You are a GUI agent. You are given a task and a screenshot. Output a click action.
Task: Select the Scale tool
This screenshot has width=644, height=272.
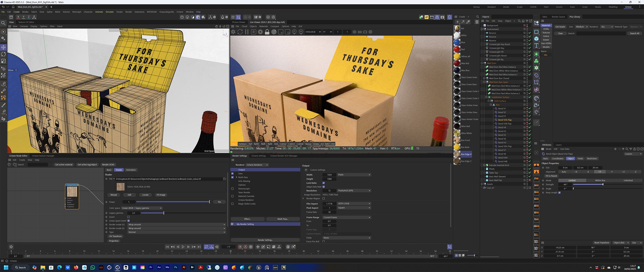4,61
